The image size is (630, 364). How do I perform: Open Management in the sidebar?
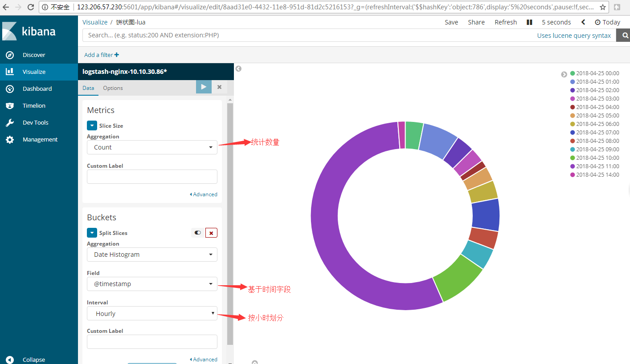coord(40,139)
